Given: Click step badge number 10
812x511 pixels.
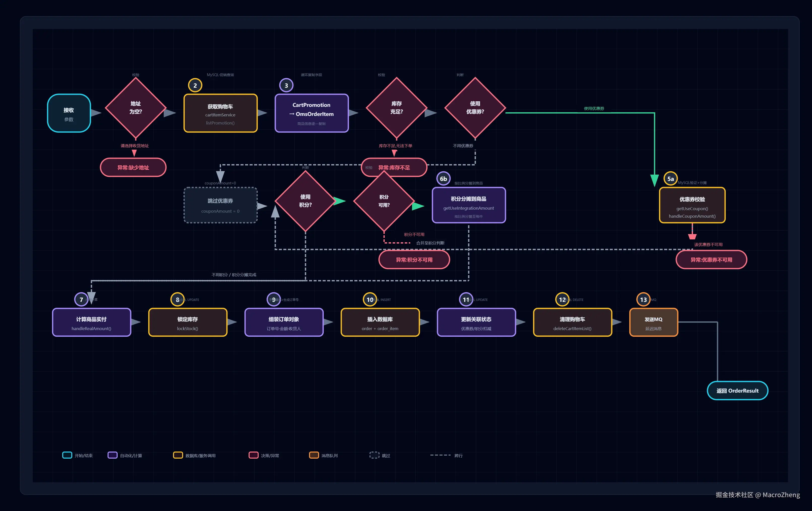Looking at the screenshot, I should coord(370,300).
